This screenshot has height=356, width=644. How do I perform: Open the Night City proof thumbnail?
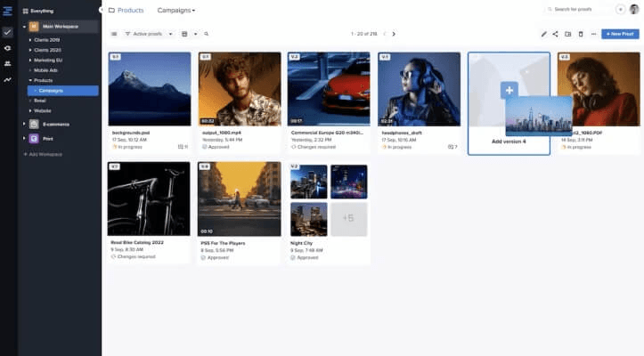coord(329,200)
